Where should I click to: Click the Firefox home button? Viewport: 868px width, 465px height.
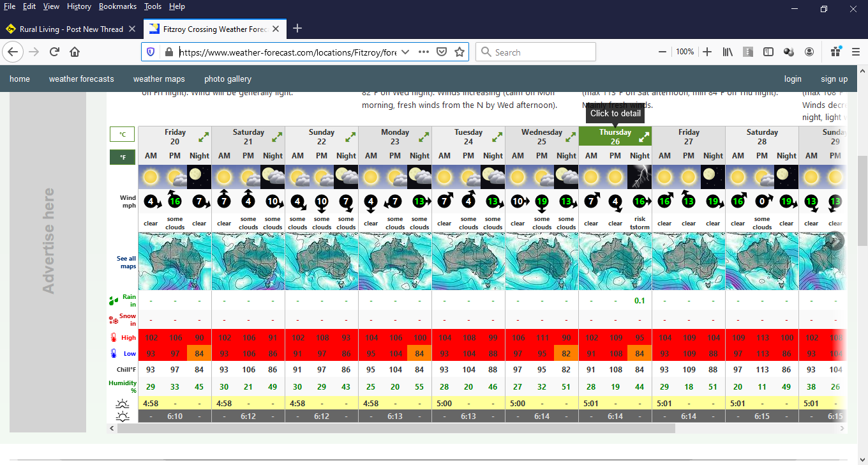click(75, 52)
